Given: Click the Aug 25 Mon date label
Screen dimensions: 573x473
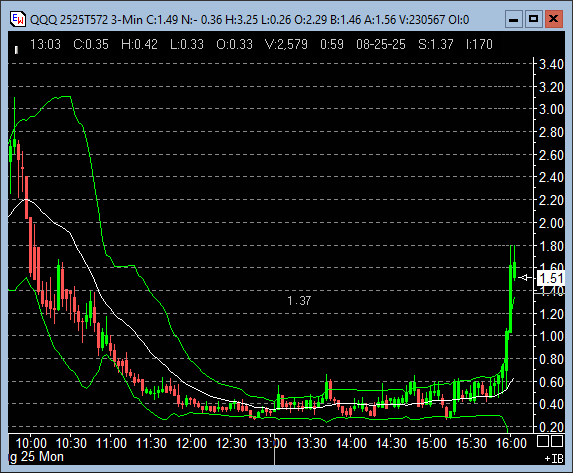Looking at the screenshot, I should (x=36, y=457).
